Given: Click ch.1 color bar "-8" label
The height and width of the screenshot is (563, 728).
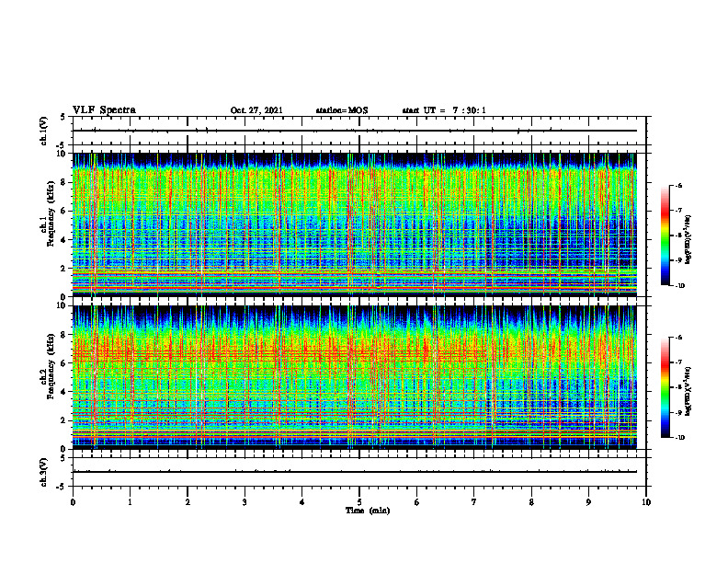Looking at the screenshot, I should pos(678,236).
